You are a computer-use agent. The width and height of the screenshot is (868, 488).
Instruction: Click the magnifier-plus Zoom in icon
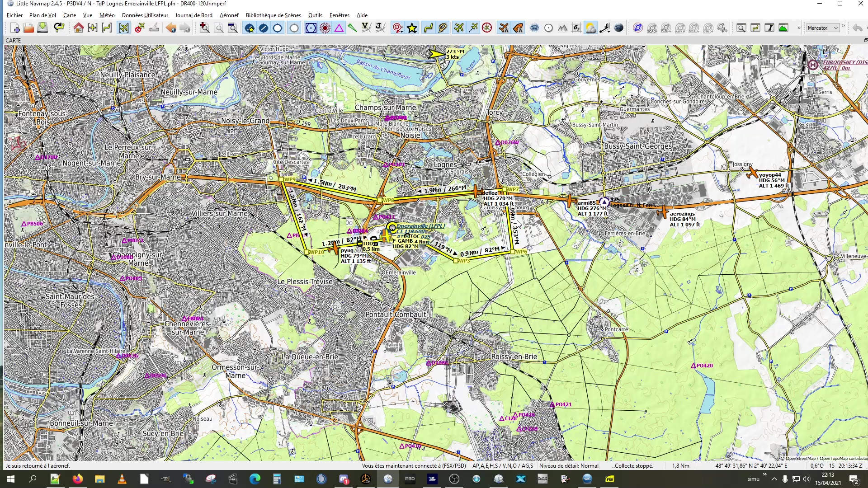(x=204, y=28)
